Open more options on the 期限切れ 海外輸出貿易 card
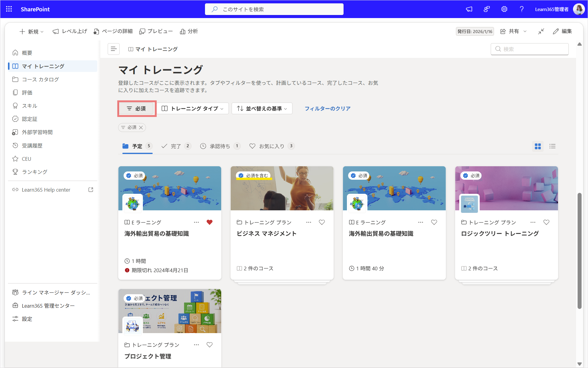This screenshot has height=368, width=588. coord(196,222)
